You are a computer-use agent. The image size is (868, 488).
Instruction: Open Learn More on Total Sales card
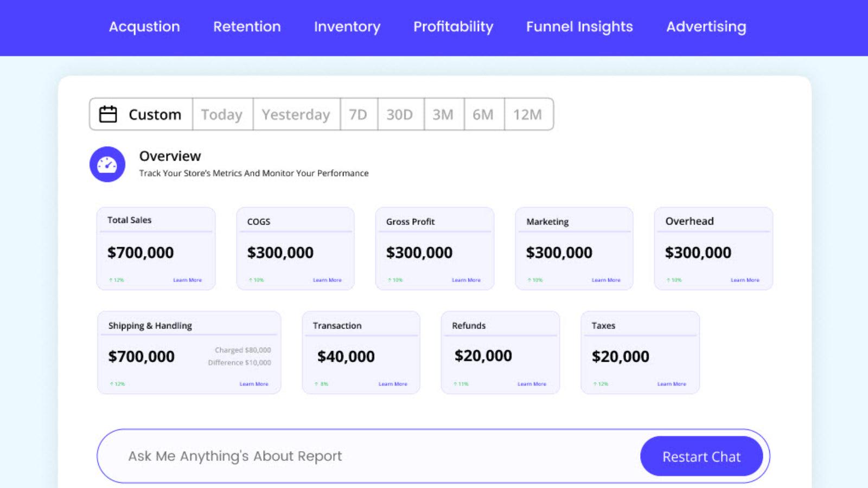coord(187,280)
